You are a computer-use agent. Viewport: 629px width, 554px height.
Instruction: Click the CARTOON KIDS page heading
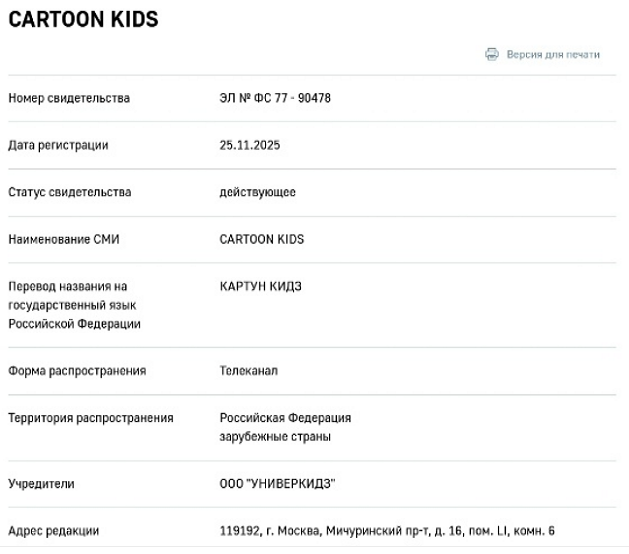[x=83, y=20]
